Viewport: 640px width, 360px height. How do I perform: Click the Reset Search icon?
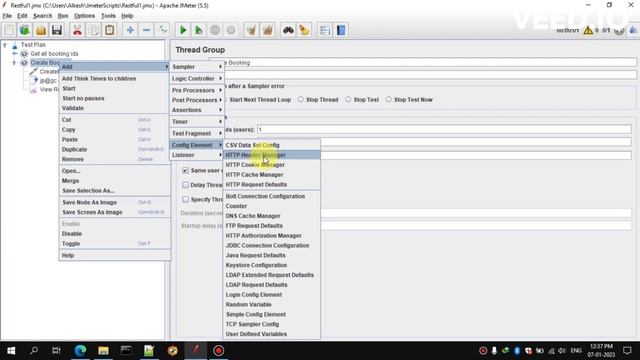click(x=304, y=30)
